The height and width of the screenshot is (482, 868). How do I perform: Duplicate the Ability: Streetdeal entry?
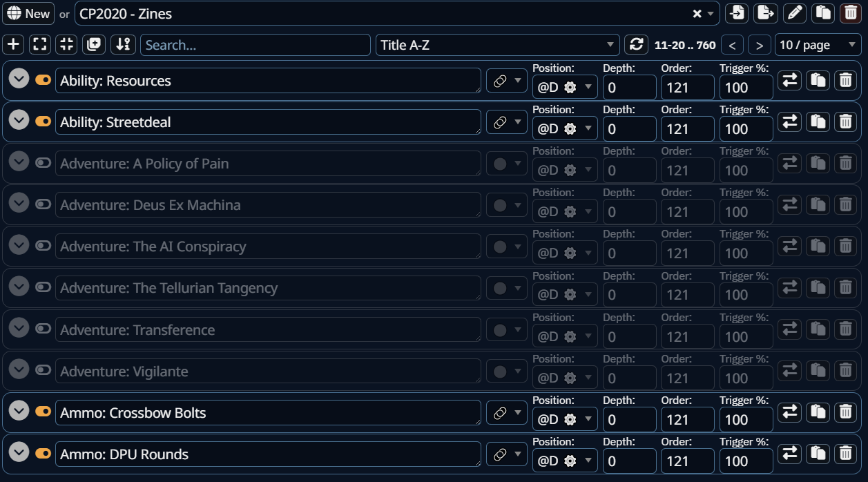coord(818,122)
